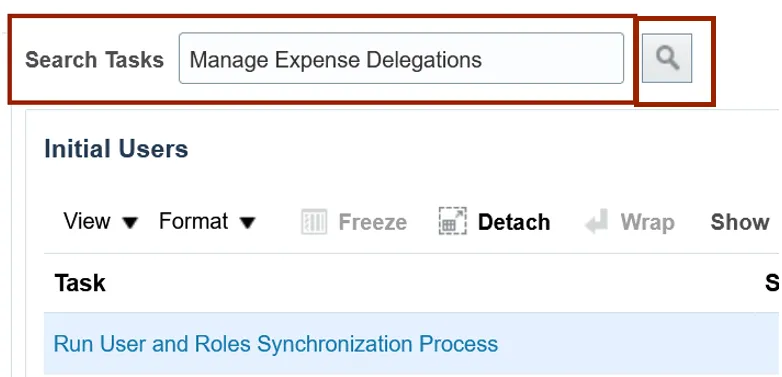The height and width of the screenshot is (377, 782).
Task: Click the Task column header
Action: (x=80, y=283)
